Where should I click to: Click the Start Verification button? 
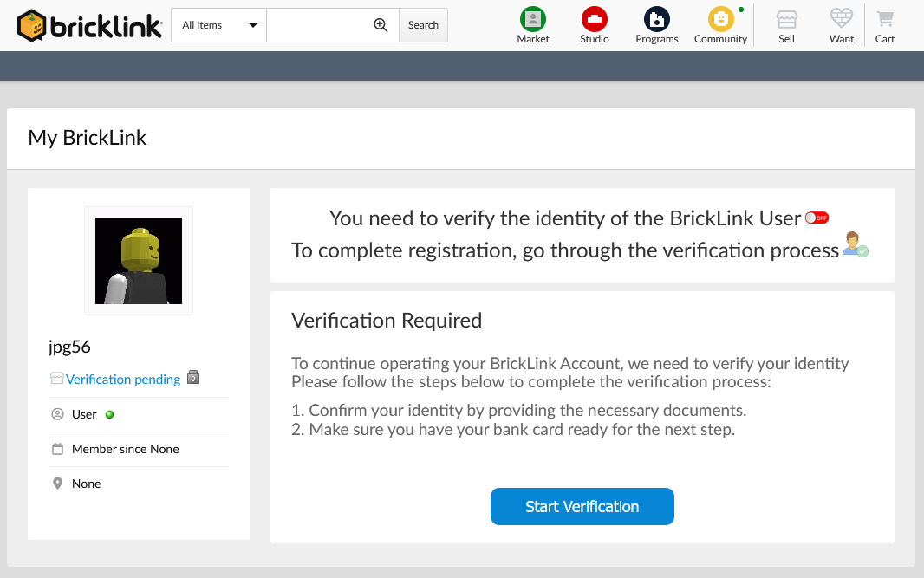click(582, 507)
